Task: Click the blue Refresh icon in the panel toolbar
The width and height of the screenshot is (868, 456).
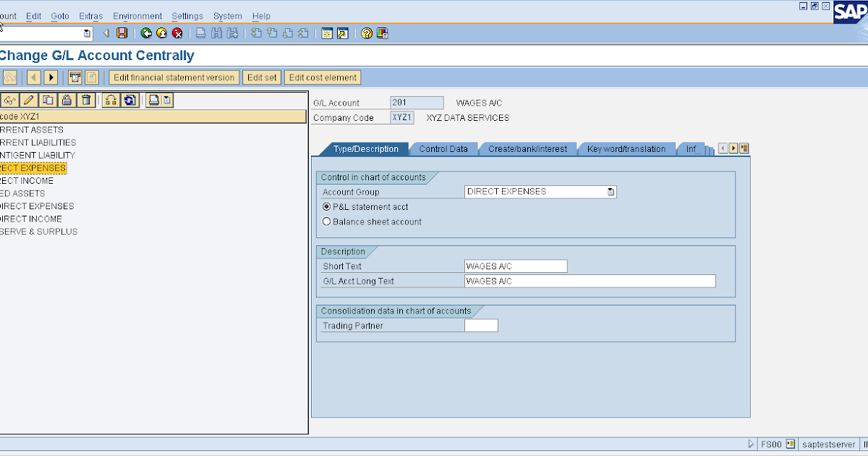Action: point(129,100)
